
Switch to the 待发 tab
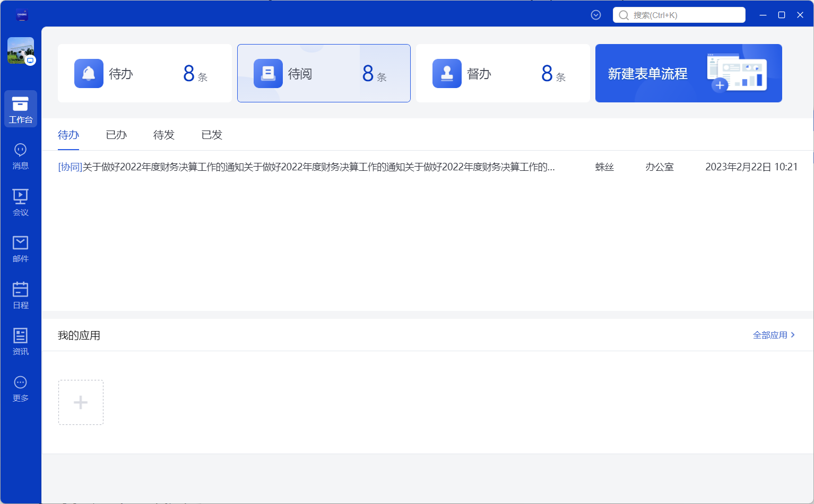coord(164,135)
